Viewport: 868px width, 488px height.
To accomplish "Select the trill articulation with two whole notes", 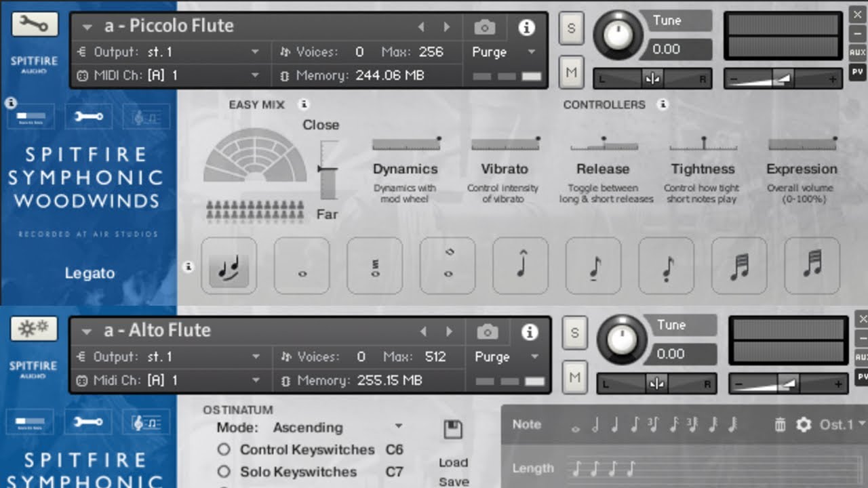I will click(448, 266).
